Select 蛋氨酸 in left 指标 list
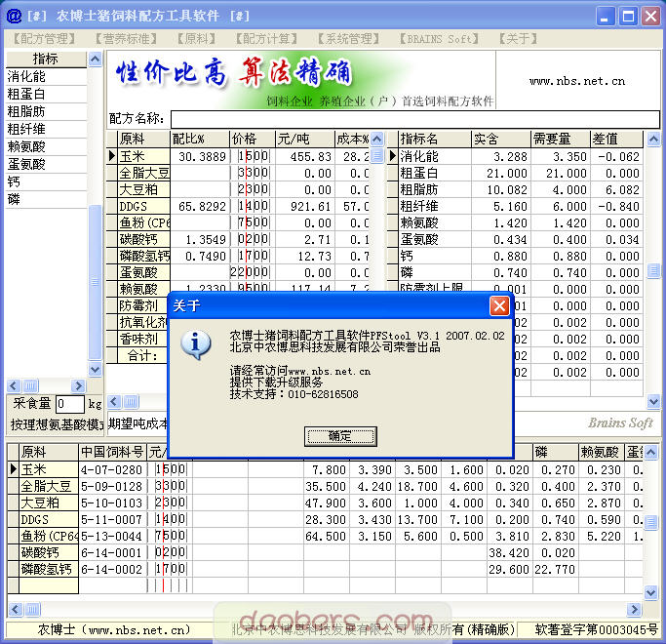The width and height of the screenshot is (666, 644). [46, 164]
